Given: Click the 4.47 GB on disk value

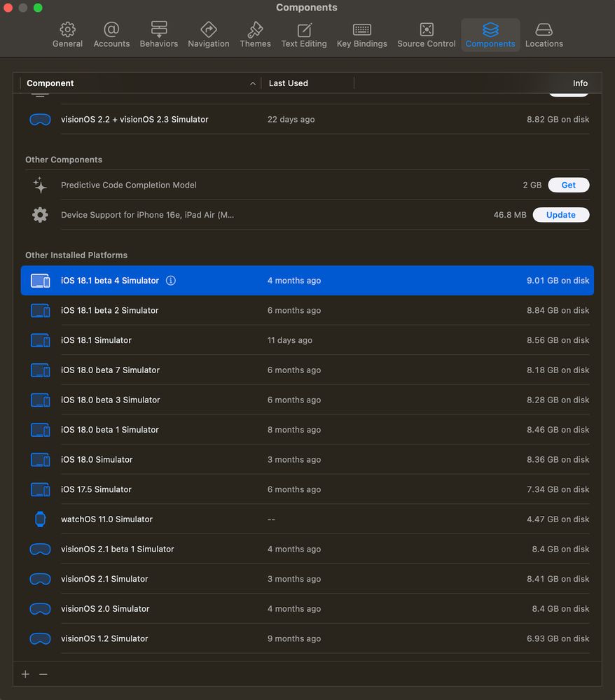Looking at the screenshot, I should [558, 519].
